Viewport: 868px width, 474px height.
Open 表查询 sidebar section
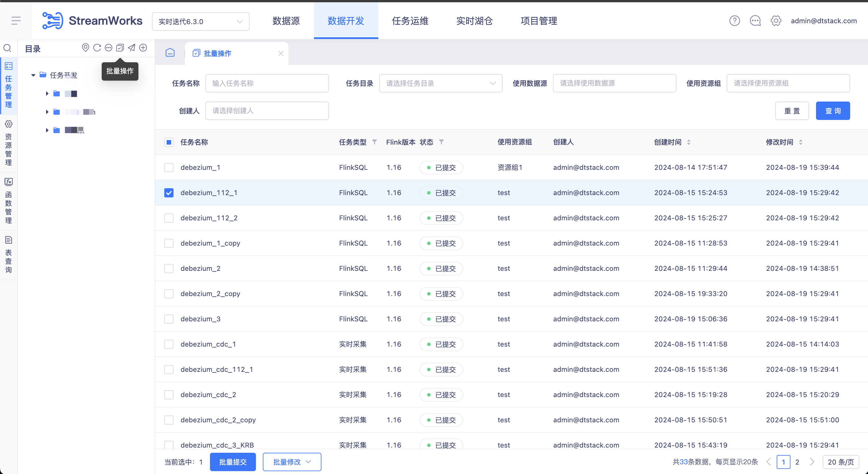pyautogui.click(x=8, y=255)
